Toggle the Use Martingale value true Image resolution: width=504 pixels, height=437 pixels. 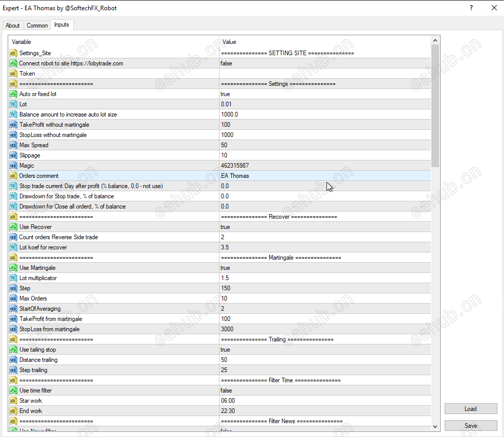click(325, 268)
